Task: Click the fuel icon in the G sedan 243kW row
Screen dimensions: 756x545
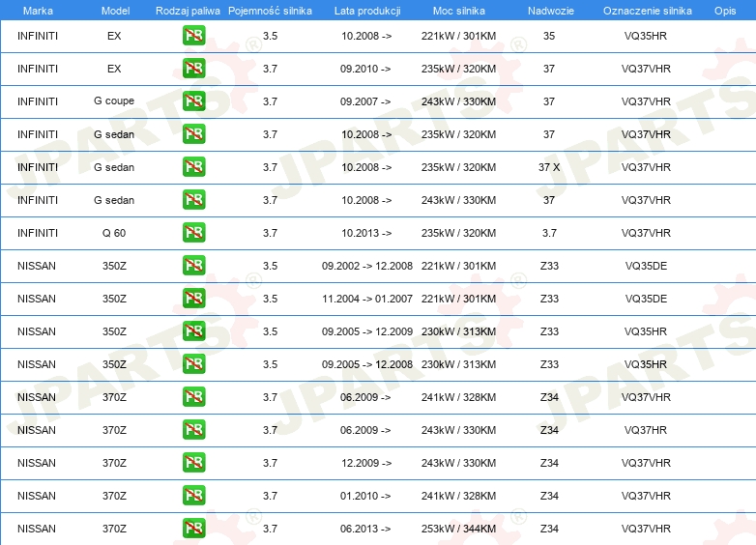Action: pyautogui.click(x=193, y=200)
